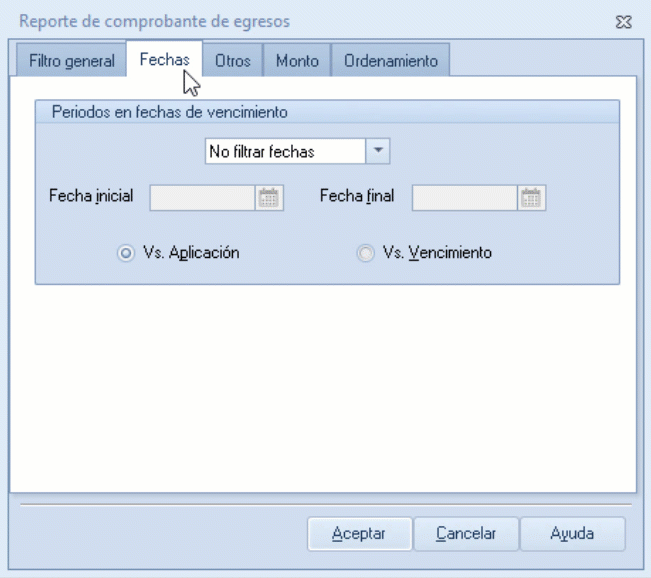The height and width of the screenshot is (578, 651).
Task: Open the Otros tab
Action: click(232, 61)
